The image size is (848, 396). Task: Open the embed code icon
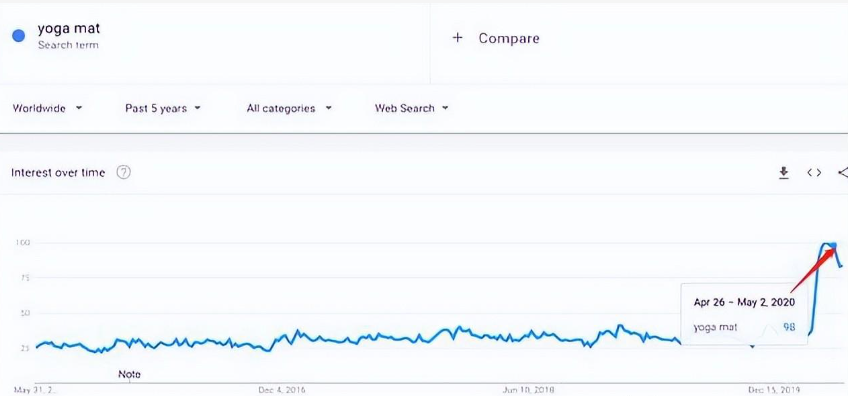[814, 173]
